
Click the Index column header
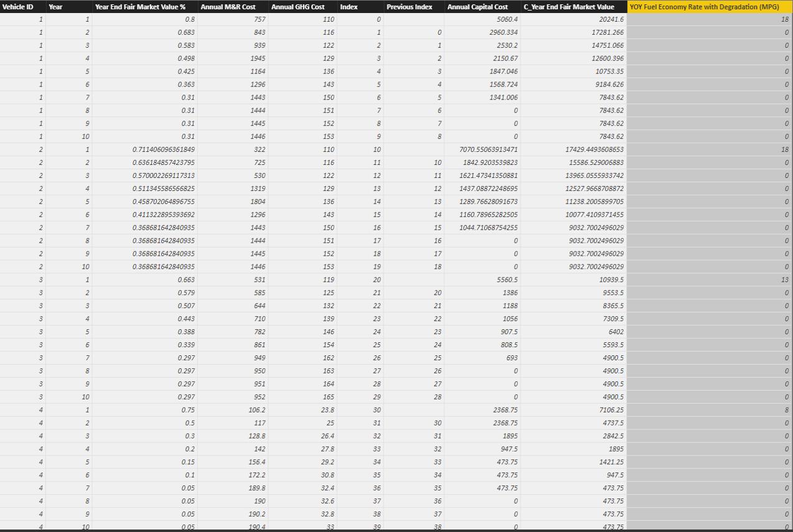point(360,7)
